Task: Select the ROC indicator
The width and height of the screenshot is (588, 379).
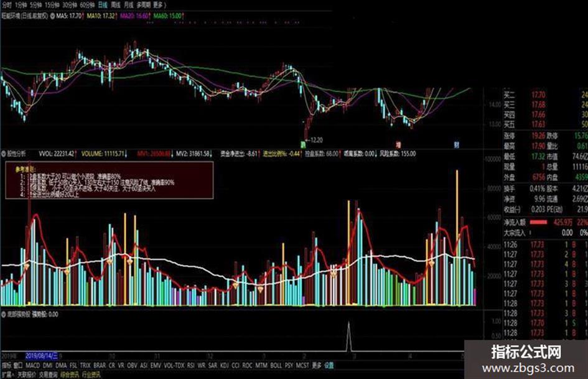Action: pos(247,365)
